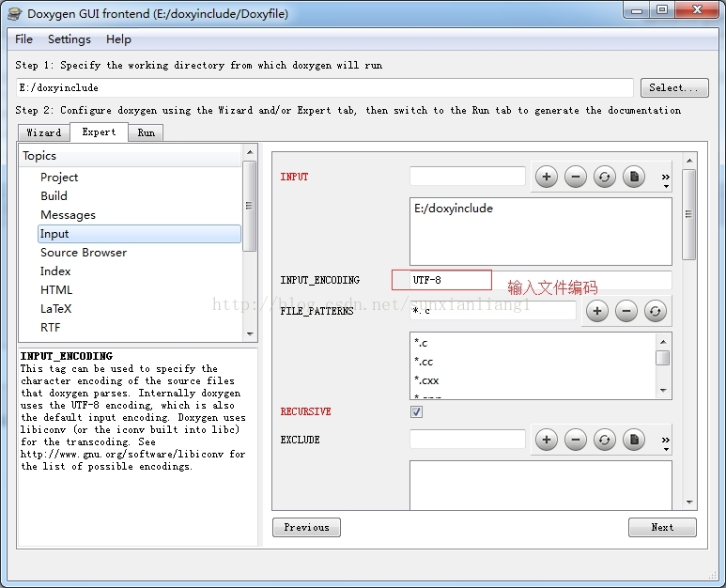726x588 pixels.
Task: Click the working directory path field
Action: pyautogui.click(x=325, y=87)
